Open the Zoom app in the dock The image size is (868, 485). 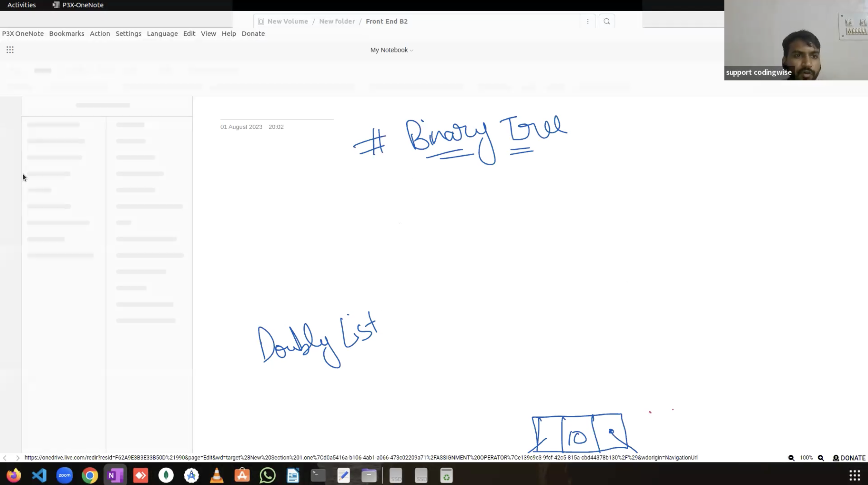64,476
